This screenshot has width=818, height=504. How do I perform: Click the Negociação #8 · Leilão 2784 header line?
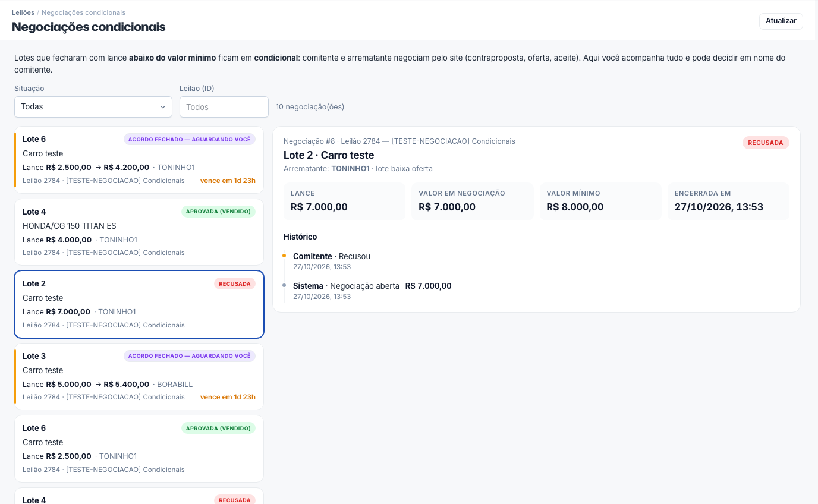coord(399,141)
